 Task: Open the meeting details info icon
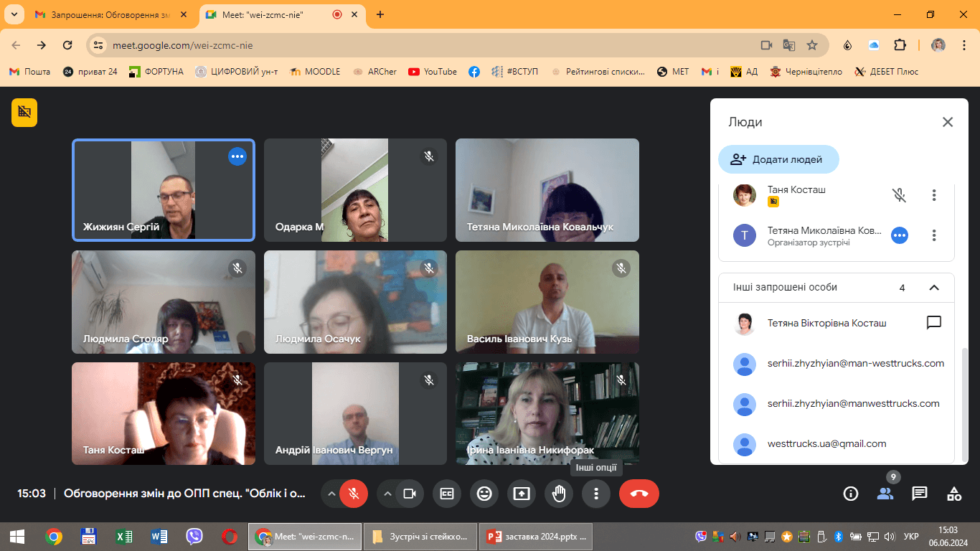pos(851,494)
